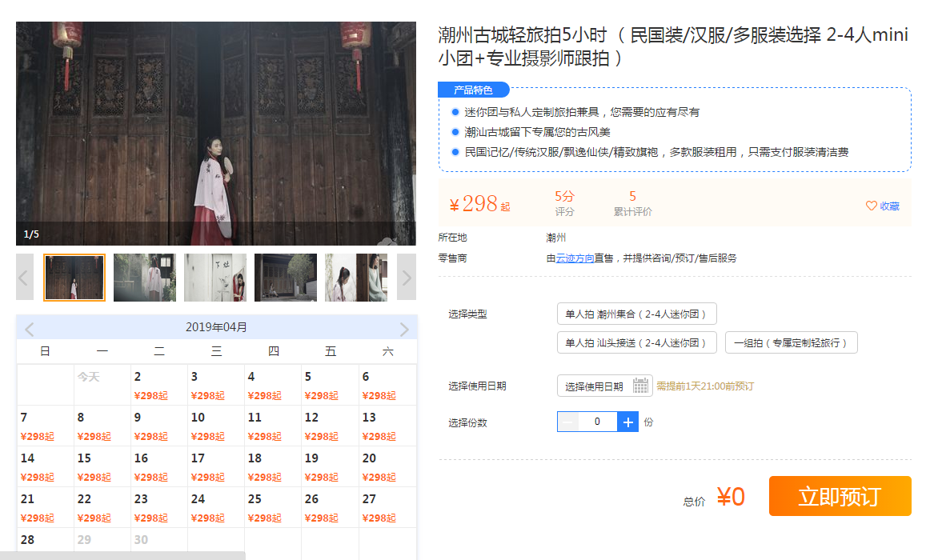Open the calendar icon in date picker
Image resolution: width=930 pixels, height=560 pixels.
[641, 386]
